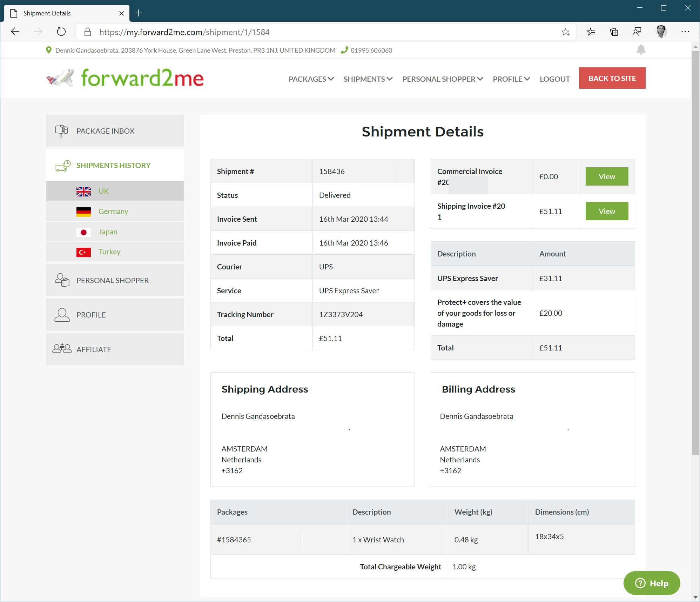The width and height of the screenshot is (700, 602).
Task: Click the red Back To Site button
Action: pyautogui.click(x=612, y=78)
